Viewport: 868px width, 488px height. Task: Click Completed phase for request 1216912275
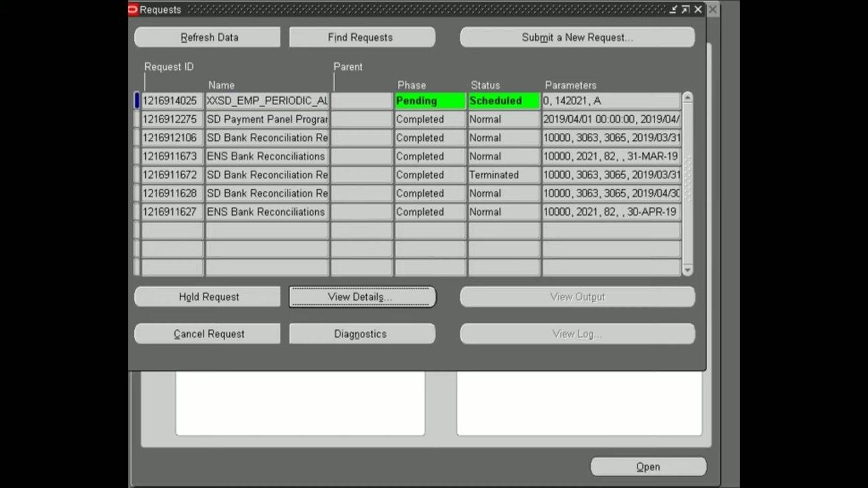(430, 119)
